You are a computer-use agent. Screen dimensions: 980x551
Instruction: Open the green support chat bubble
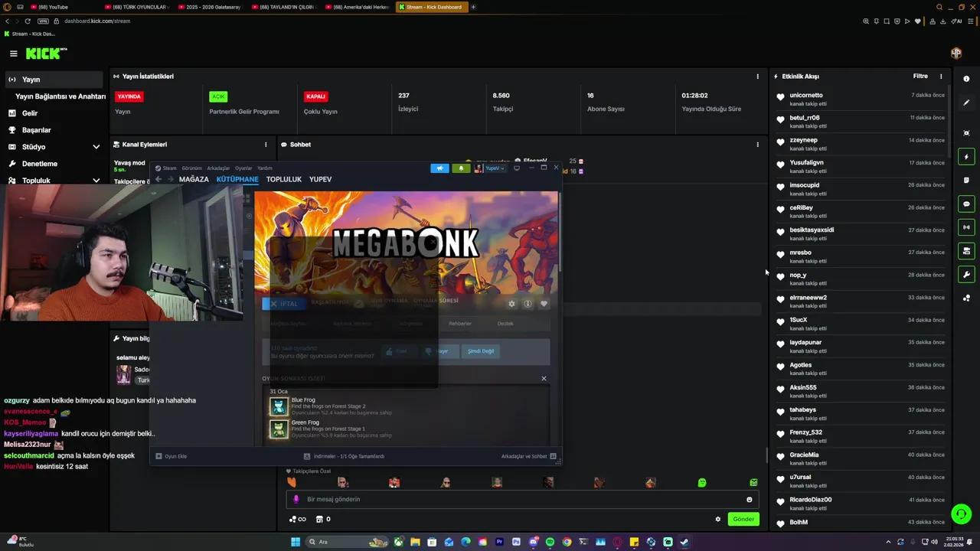tap(961, 514)
